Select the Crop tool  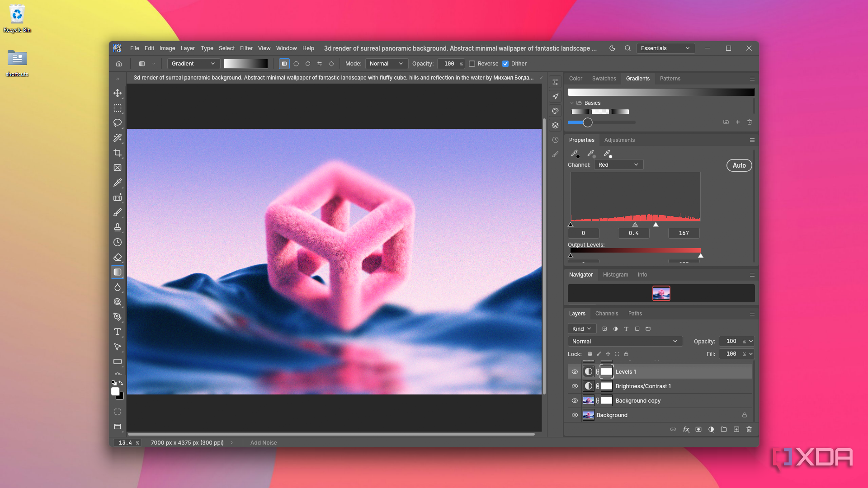tap(118, 153)
